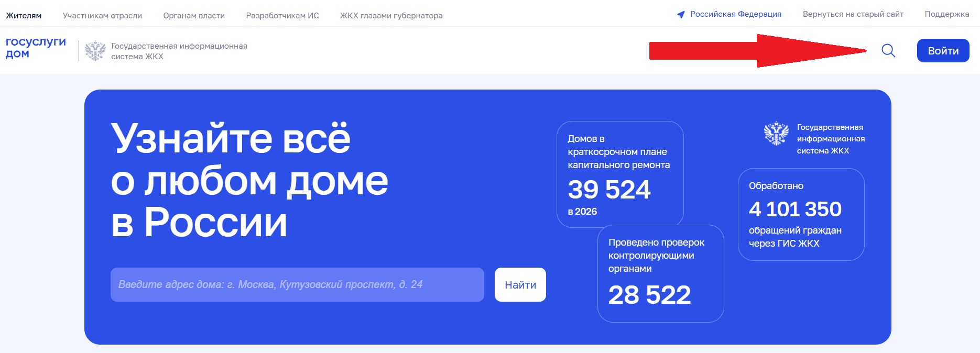Viewport: 980px width, 353px height.
Task: Click Вернуться на старый сайт link
Action: coord(853,14)
